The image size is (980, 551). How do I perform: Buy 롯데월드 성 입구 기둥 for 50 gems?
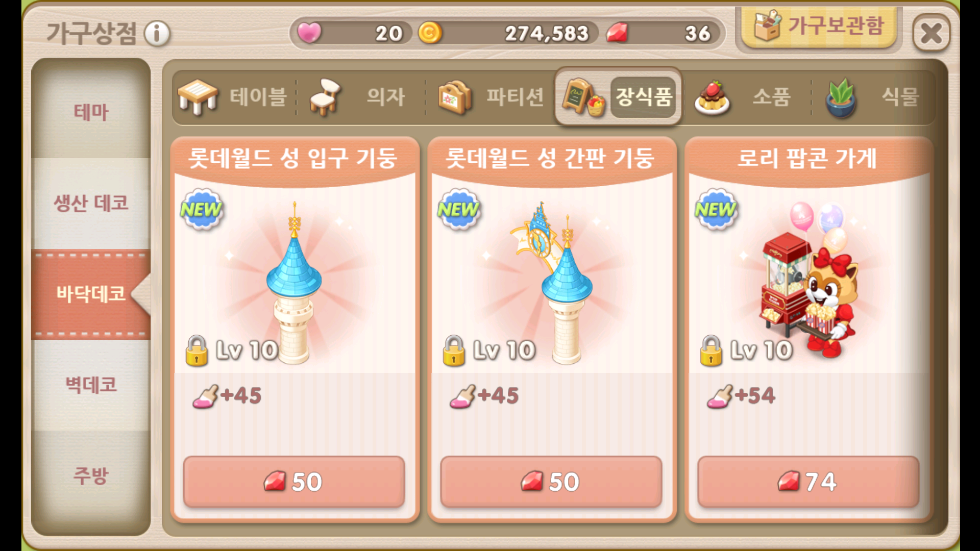point(294,482)
